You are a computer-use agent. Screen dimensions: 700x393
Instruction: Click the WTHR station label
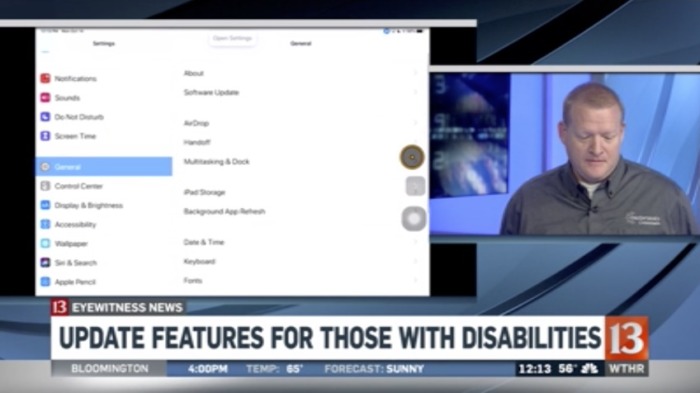(626, 369)
